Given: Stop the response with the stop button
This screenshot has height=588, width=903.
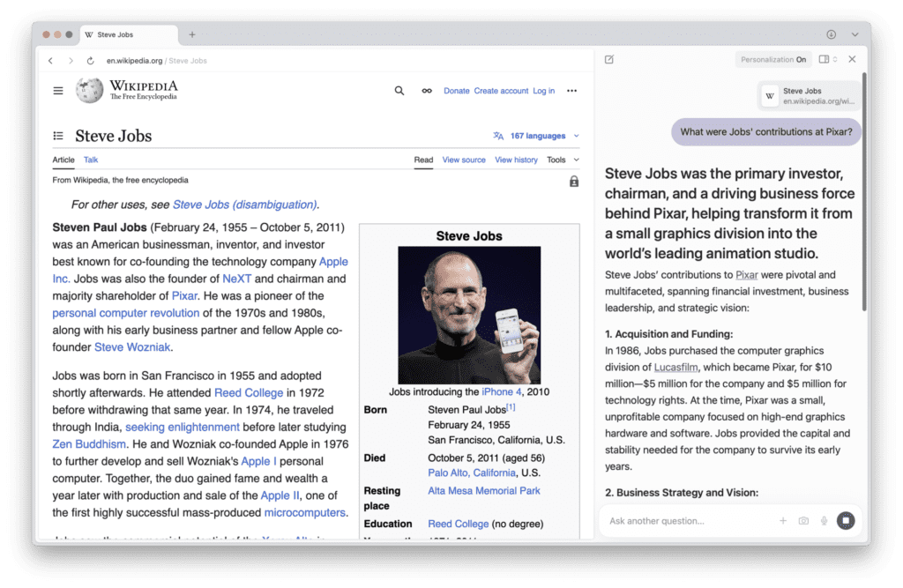Looking at the screenshot, I should pyautogui.click(x=846, y=521).
